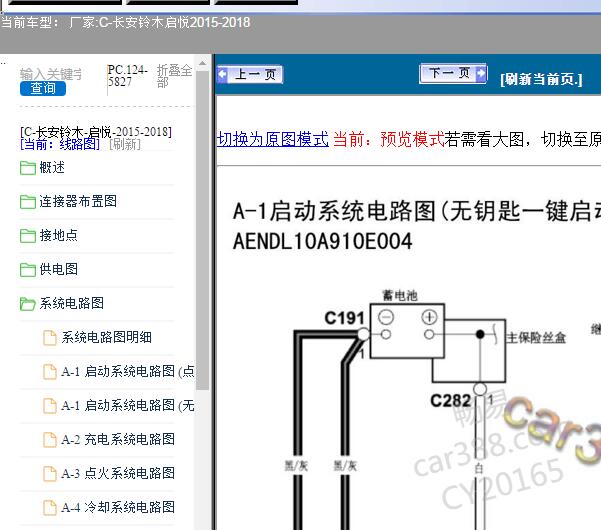Viewport: 601px width, 530px height.
Task: Click 折叠全部 to collapse all
Action: 174,76
